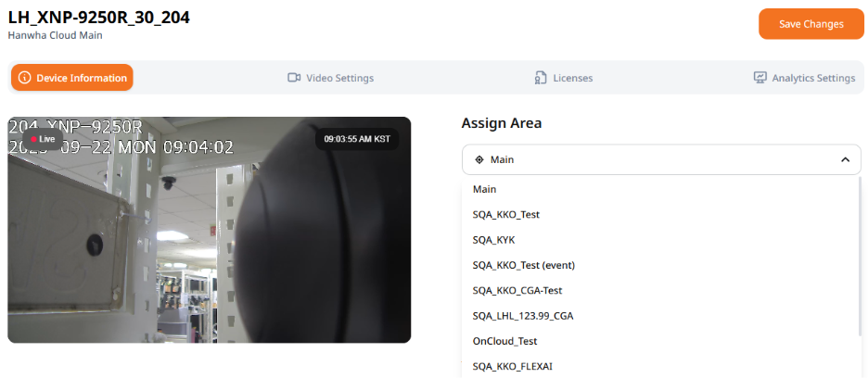The image size is (868, 378).
Task: Choose SQA_LHL_123.99_CGA area option
Action: pos(523,316)
